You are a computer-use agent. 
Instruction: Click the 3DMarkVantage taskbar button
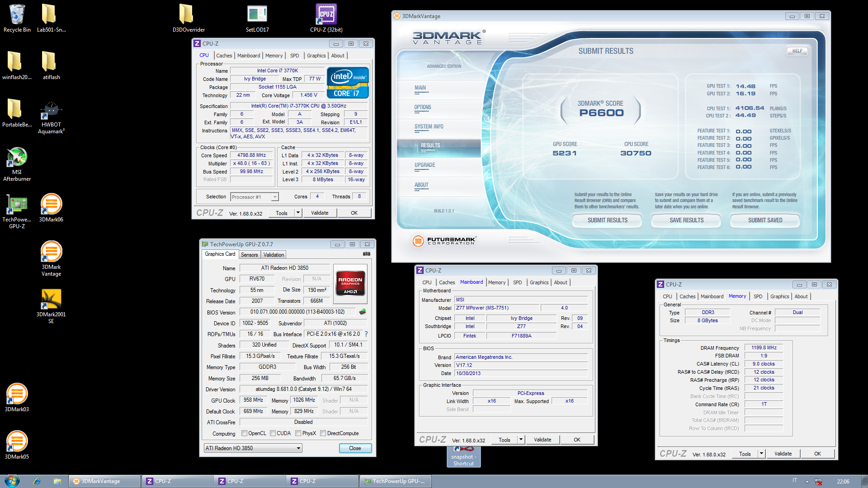click(x=104, y=481)
